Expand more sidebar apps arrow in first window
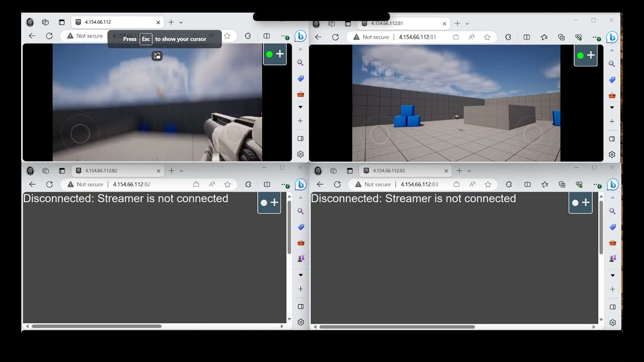644x362 pixels. point(300,107)
